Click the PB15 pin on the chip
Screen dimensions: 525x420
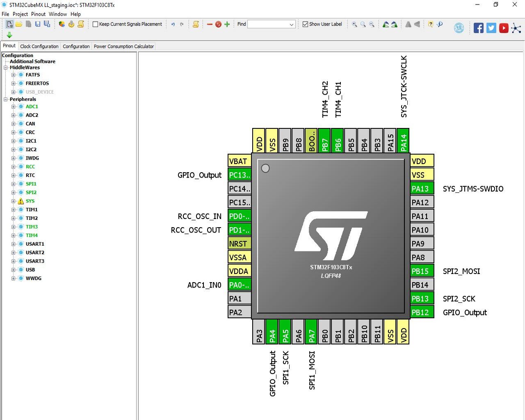click(x=422, y=271)
